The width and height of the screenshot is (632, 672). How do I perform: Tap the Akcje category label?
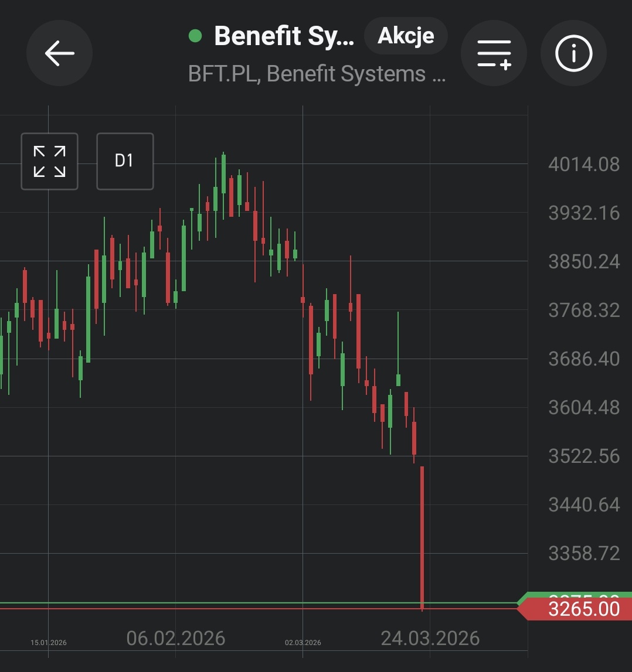(406, 36)
